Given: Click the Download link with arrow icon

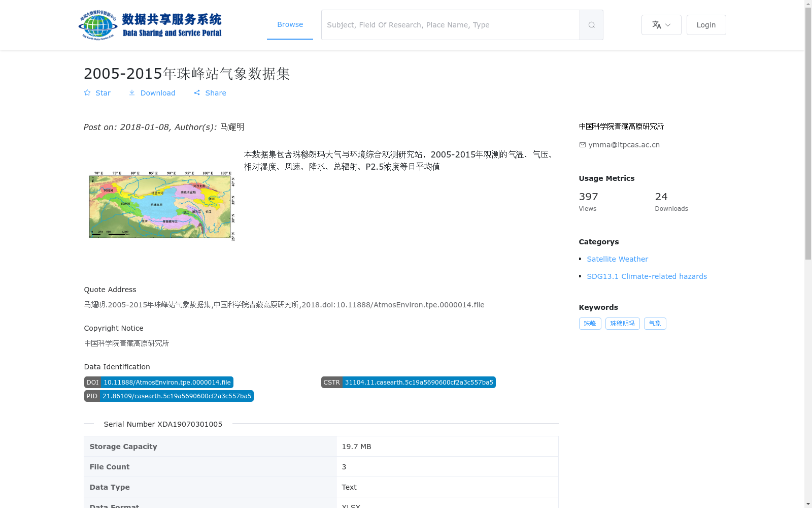Looking at the screenshot, I should [152, 93].
